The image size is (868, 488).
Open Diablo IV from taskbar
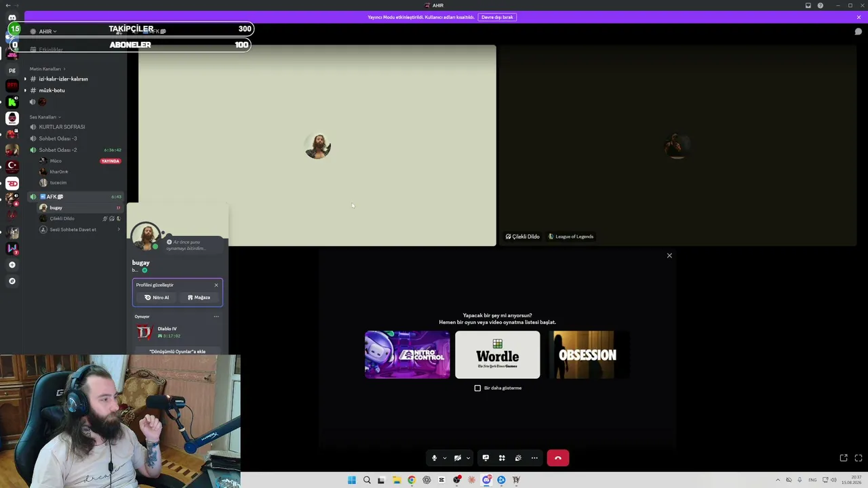[x=516, y=480]
